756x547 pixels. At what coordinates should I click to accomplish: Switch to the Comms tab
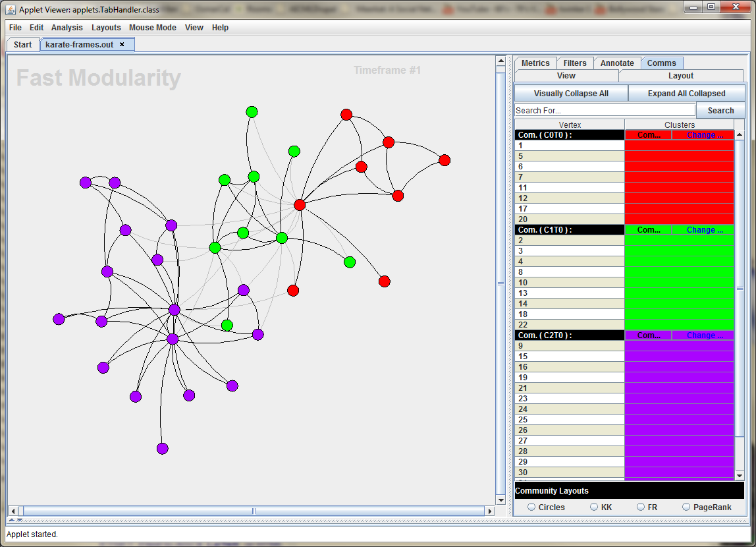coord(661,63)
